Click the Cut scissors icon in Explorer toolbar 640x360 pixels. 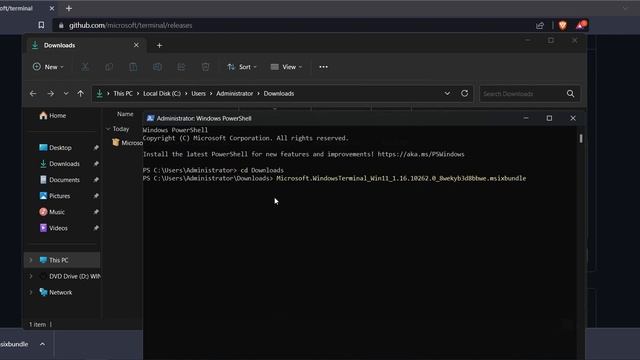click(x=85, y=67)
